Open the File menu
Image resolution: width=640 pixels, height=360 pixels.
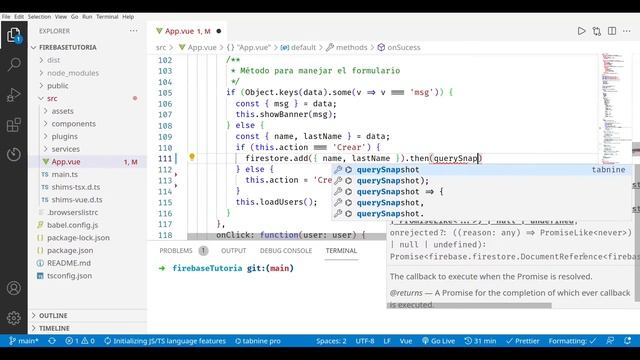(6, 17)
